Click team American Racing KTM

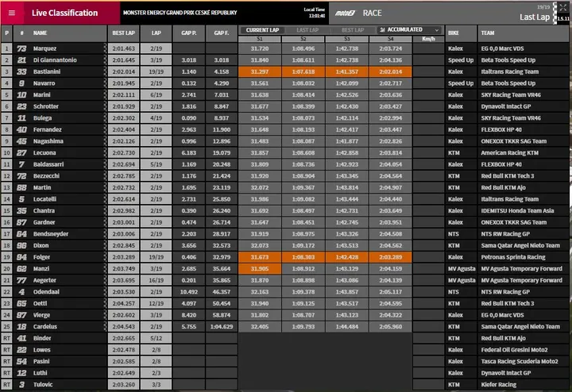coord(509,153)
